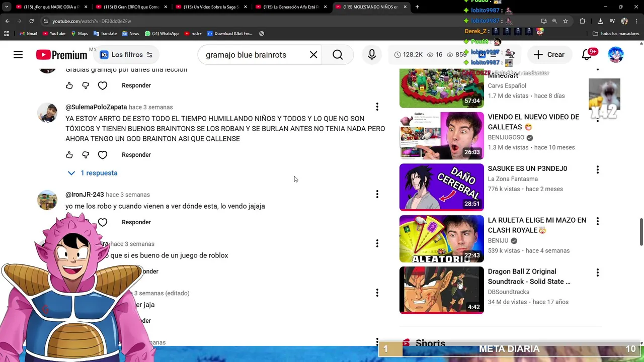This screenshot has width=644, height=362.
Task: Like the SulemaPoloZapata comment
Action: coord(69,155)
